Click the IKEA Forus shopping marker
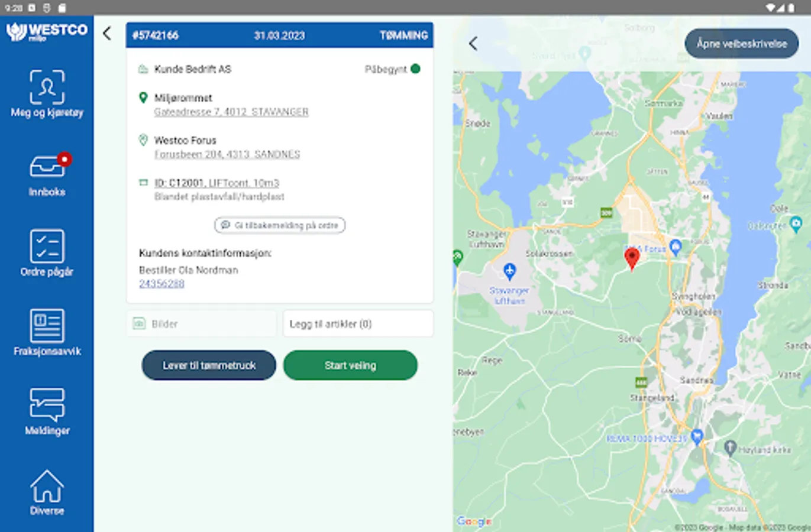811x532 pixels. coord(676,247)
